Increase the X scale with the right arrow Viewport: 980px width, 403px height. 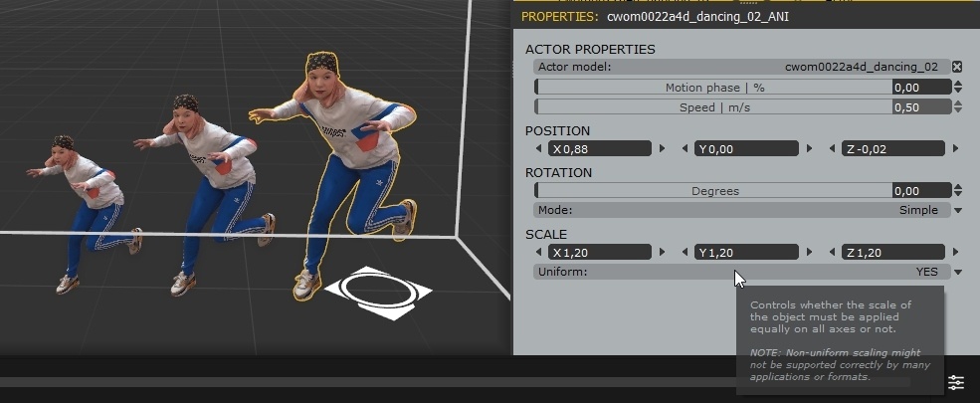click(x=663, y=253)
